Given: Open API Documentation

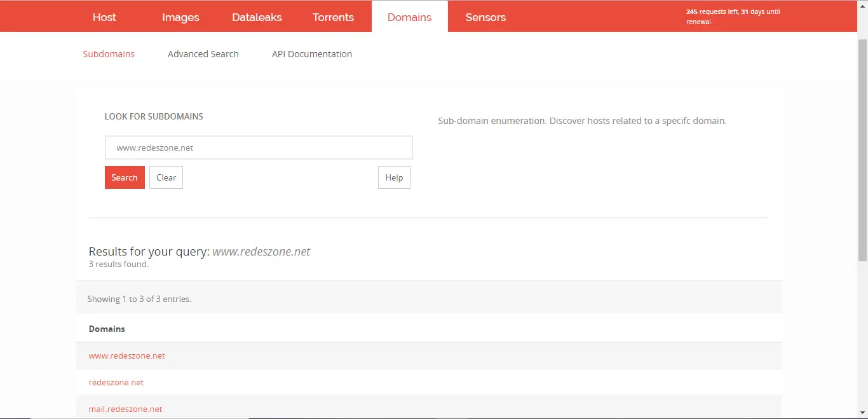Looking at the screenshot, I should coord(312,54).
